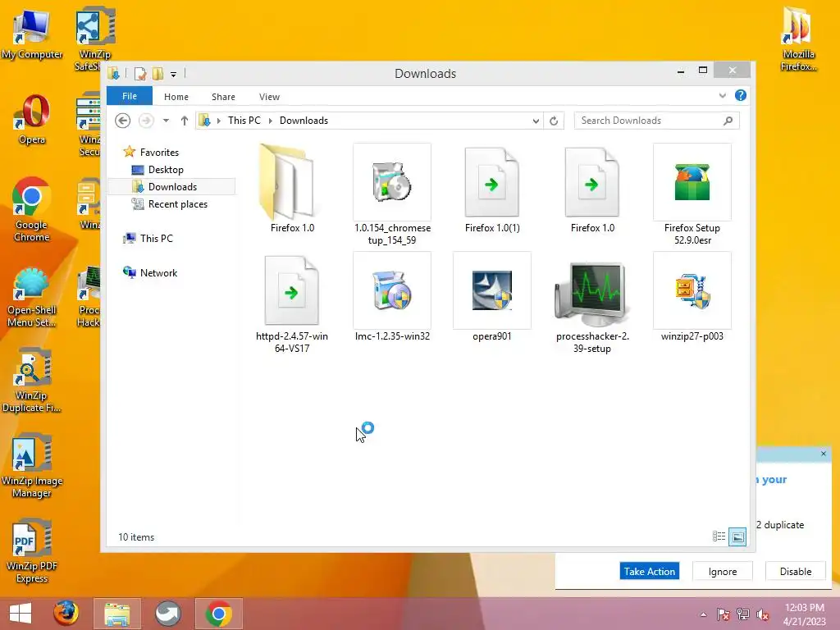Open the Share ribbon tab
This screenshot has height=630, width=840.
[x=223, y=97]
